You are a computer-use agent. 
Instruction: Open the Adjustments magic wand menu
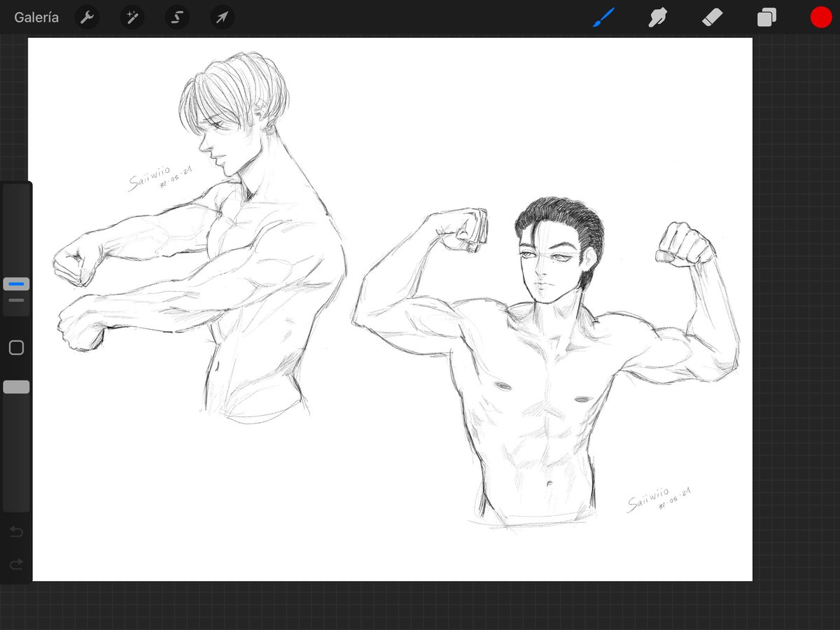click(x=132, y=17)
